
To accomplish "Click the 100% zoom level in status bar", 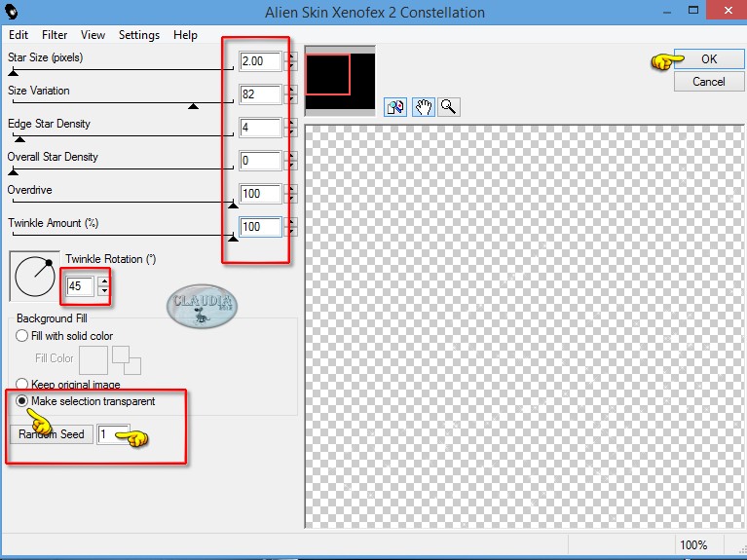I will pos(693,544).
